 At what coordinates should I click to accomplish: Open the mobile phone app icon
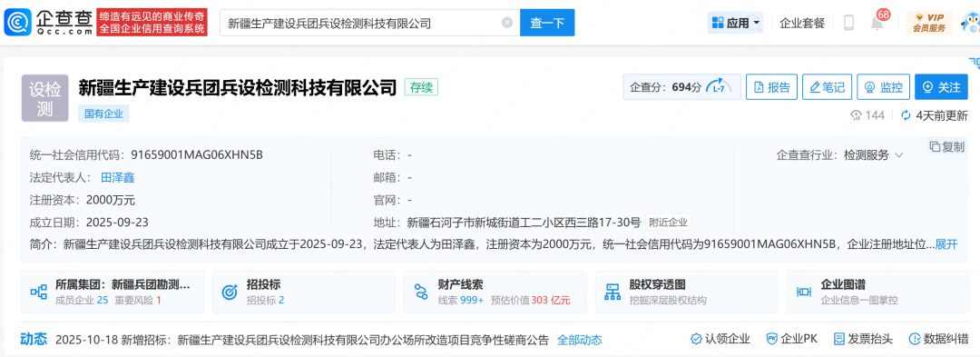848,23
